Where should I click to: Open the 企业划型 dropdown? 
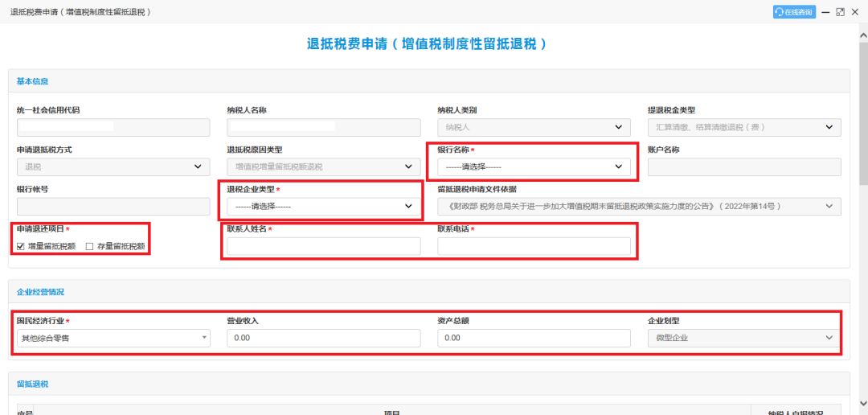(744, 338)
